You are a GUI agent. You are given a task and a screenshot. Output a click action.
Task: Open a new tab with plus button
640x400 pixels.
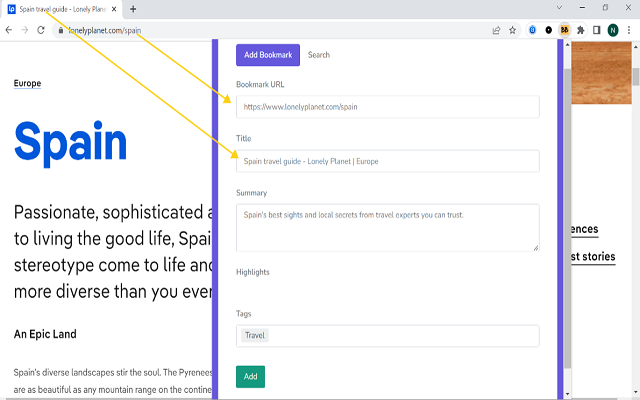tap(133, 9)
